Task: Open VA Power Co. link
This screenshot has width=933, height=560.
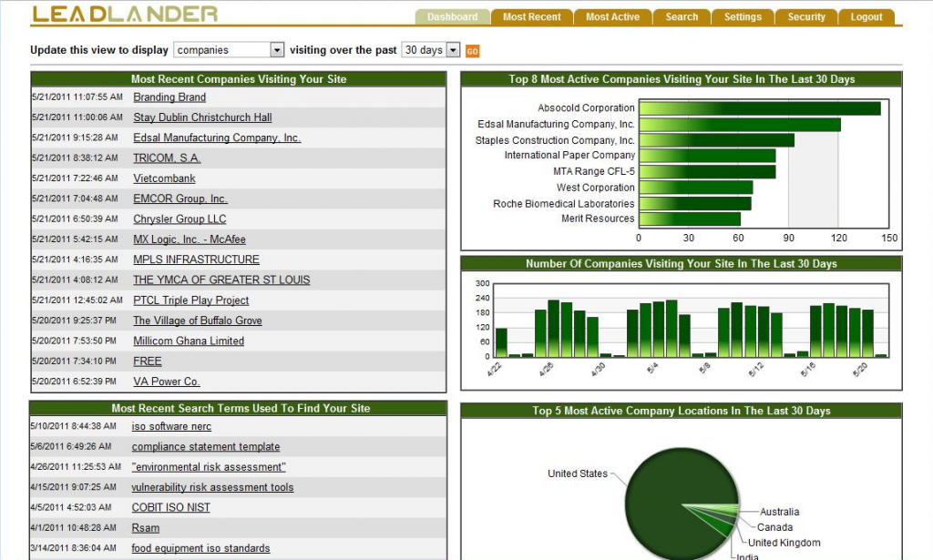Action: [167, 381]
